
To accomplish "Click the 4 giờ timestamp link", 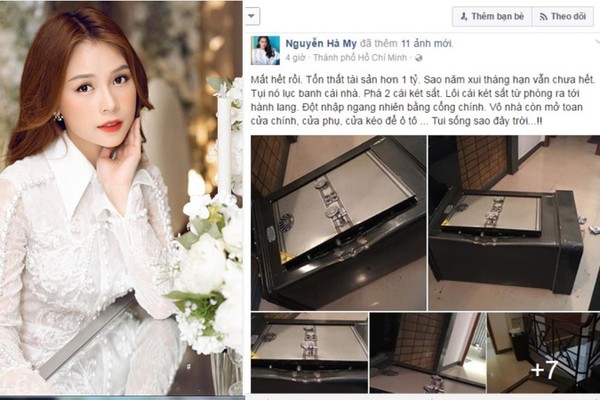I will (x=295, y=58).
